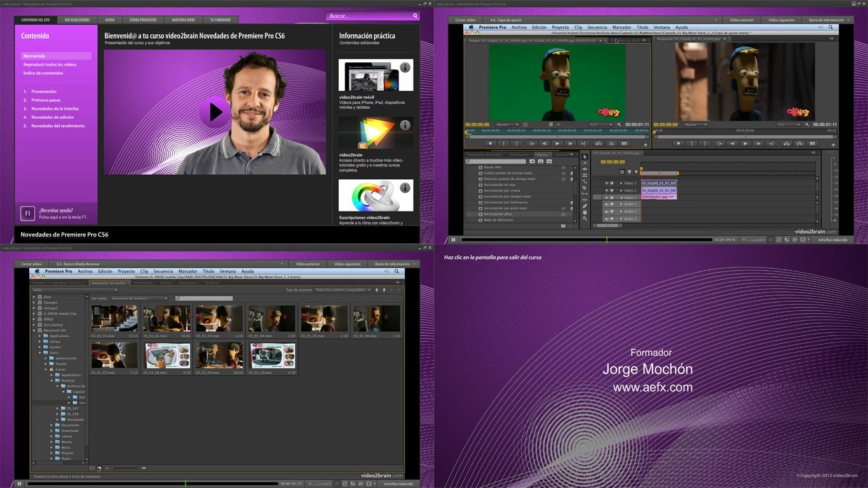Collapse Macintosh HD tree node

tap(34, 330)
